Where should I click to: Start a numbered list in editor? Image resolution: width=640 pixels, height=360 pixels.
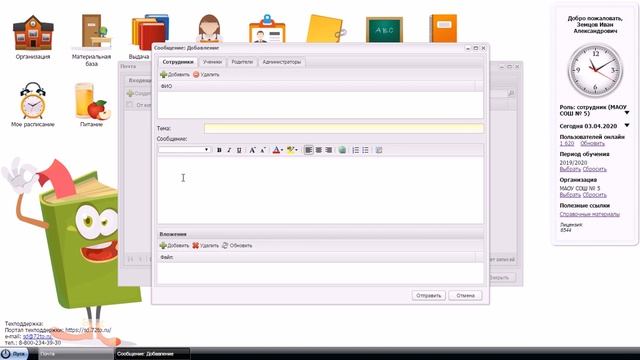pyautogui.click(x=356, y=150)
